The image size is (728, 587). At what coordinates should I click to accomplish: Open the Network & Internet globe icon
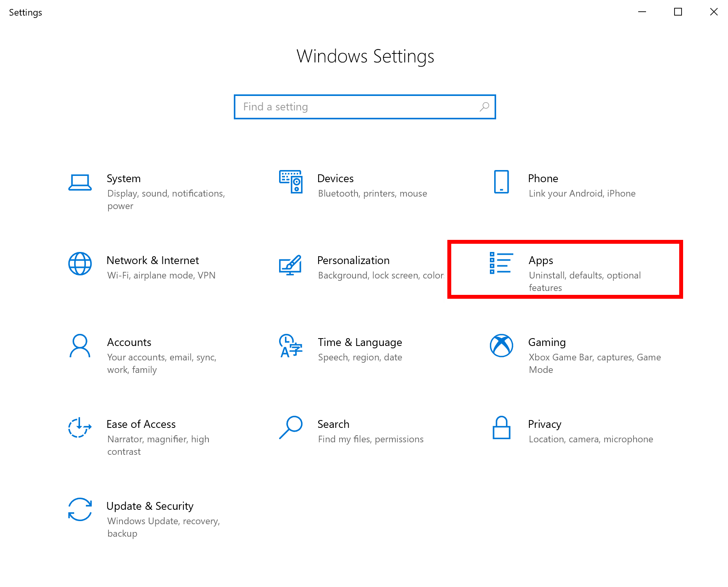80,264
